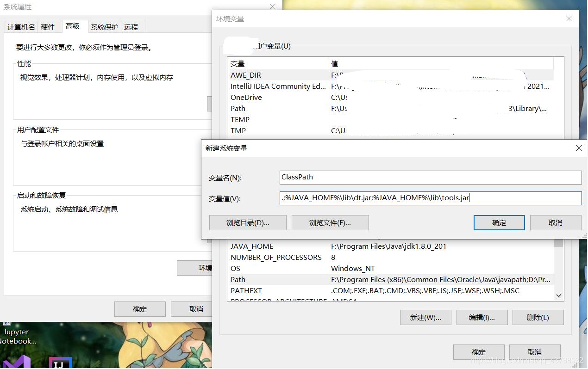Click 浏览文件(F)... button

pos(330,222)
